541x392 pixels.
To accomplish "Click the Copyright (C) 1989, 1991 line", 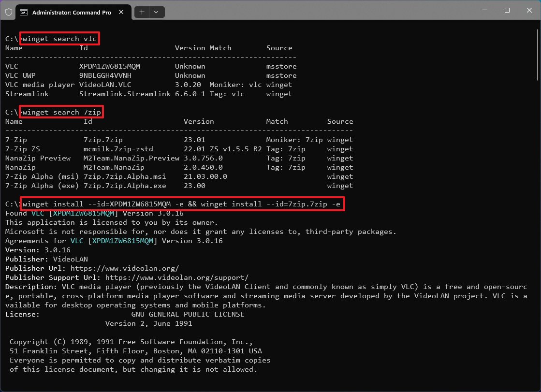I will click(131, 342).
